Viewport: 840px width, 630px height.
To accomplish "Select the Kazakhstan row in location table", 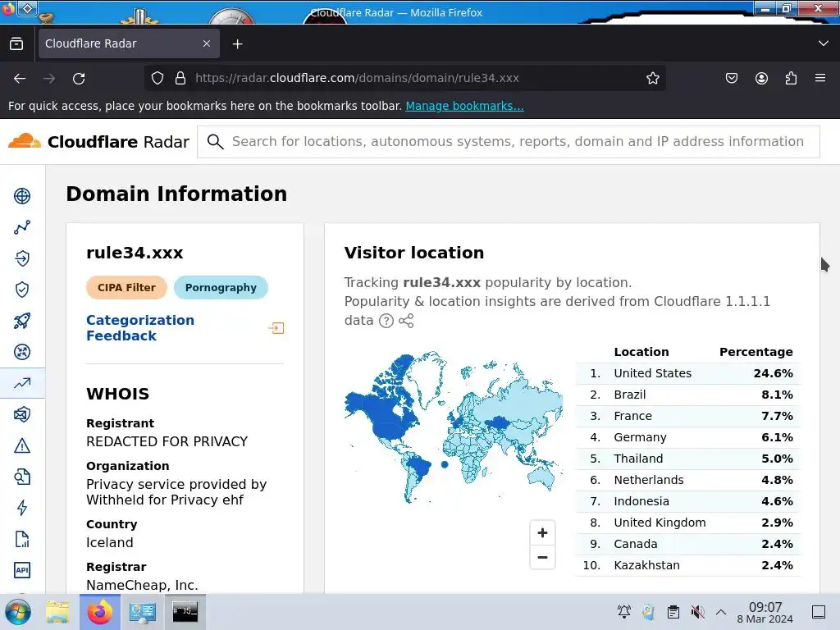I will 688,565.
